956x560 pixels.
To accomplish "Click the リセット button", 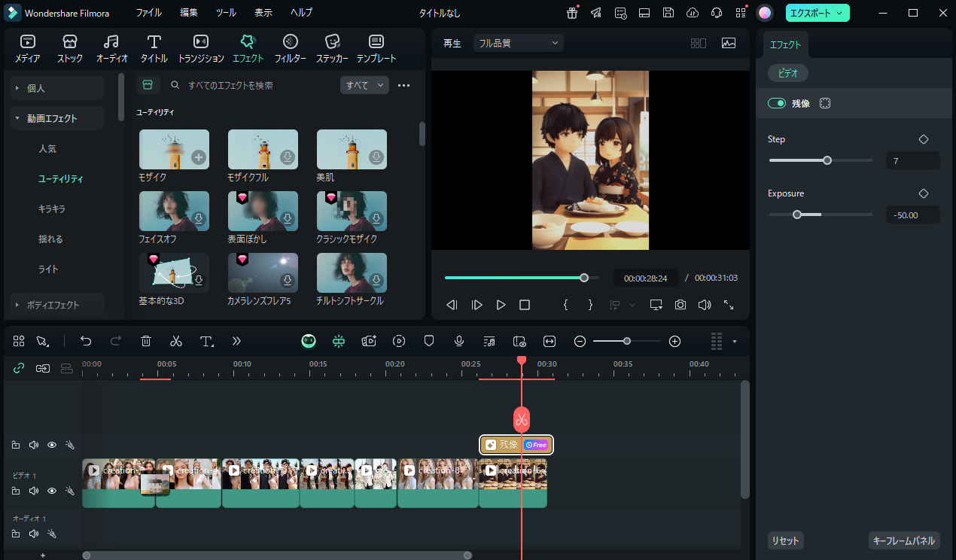I will coord(785,540).
